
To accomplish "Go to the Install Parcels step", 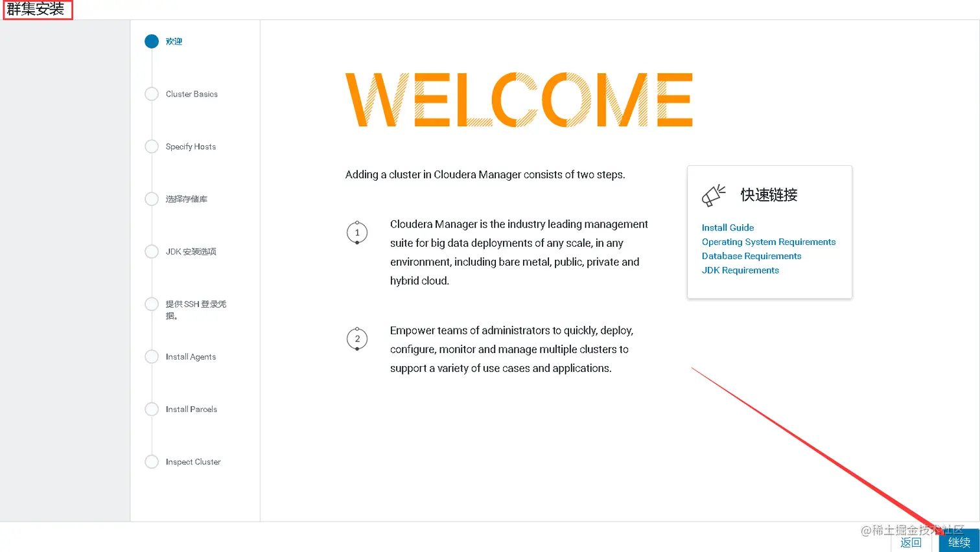I will 191,409.
